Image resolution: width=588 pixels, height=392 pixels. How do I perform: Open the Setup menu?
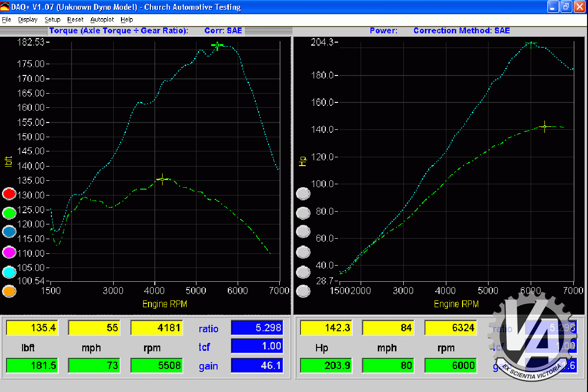52,20
